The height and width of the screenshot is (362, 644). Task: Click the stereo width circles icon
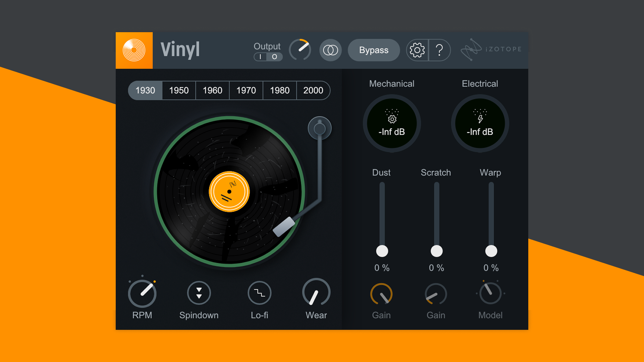(330, 50)
